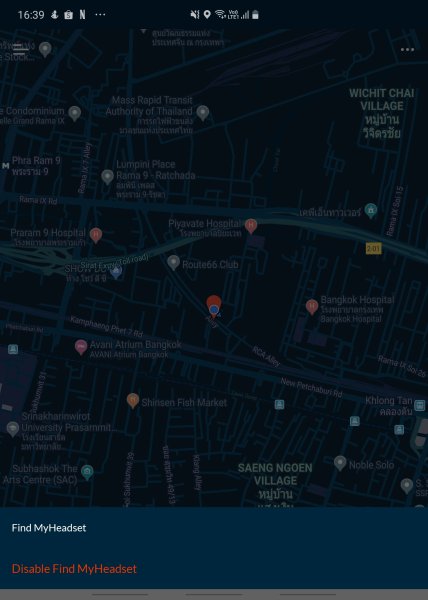Select the Noble Solo map pin
The width and height of the screenshot is (428, 600).
coord(340,463)
